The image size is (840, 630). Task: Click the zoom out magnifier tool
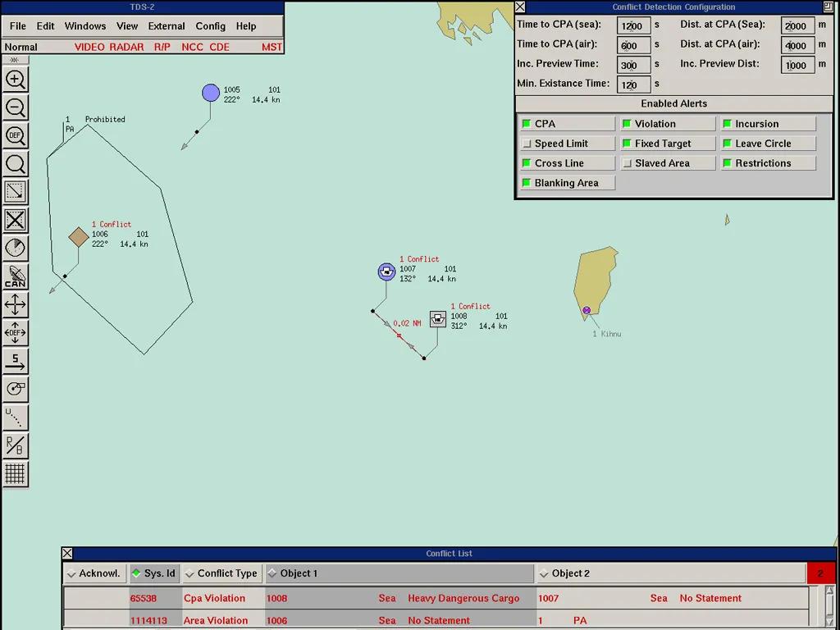pyautogui.click(x=16, y=107)
